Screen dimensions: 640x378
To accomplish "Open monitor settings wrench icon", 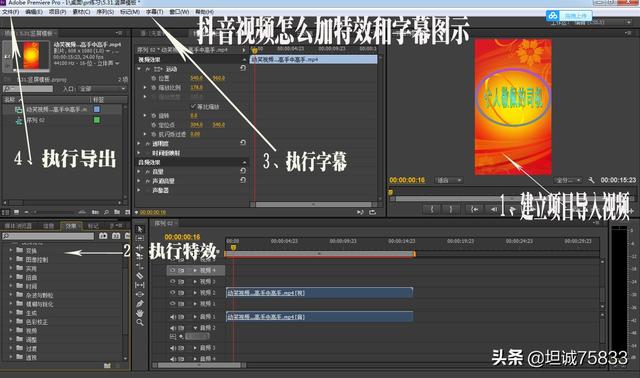I will (591, 180).
